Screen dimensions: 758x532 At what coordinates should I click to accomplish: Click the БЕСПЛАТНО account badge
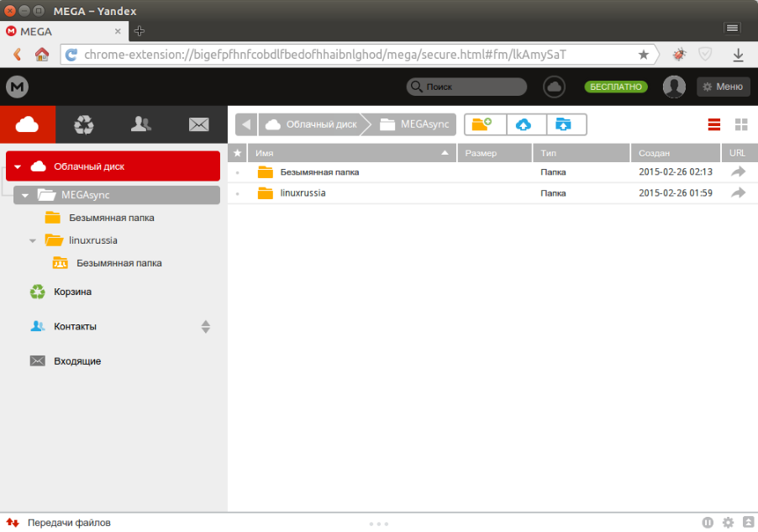click(x=616, y=87)
